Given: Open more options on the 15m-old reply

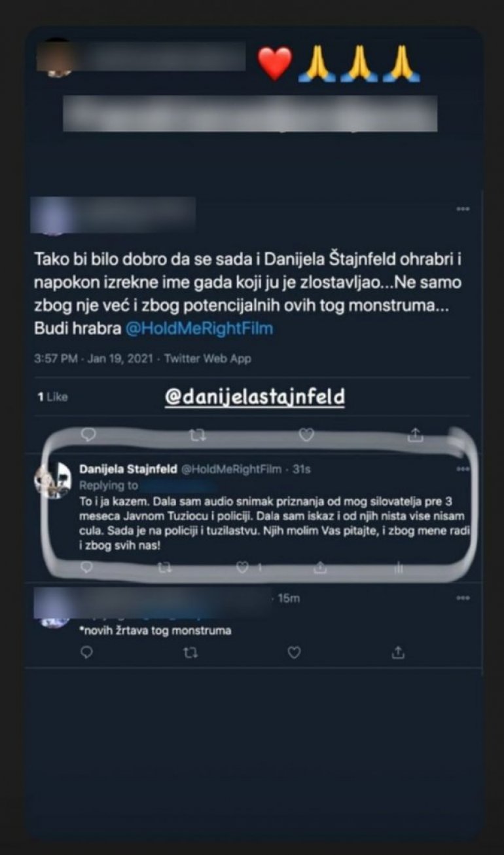Looking at the screenshot, I should pyautogui.click(x=463, y=598).
